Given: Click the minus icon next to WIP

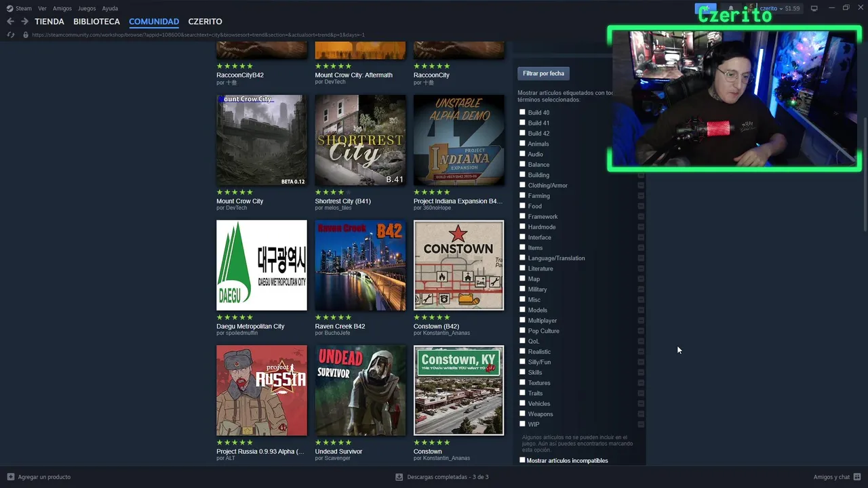Looking at the screenshot, I should click(641, 424).
